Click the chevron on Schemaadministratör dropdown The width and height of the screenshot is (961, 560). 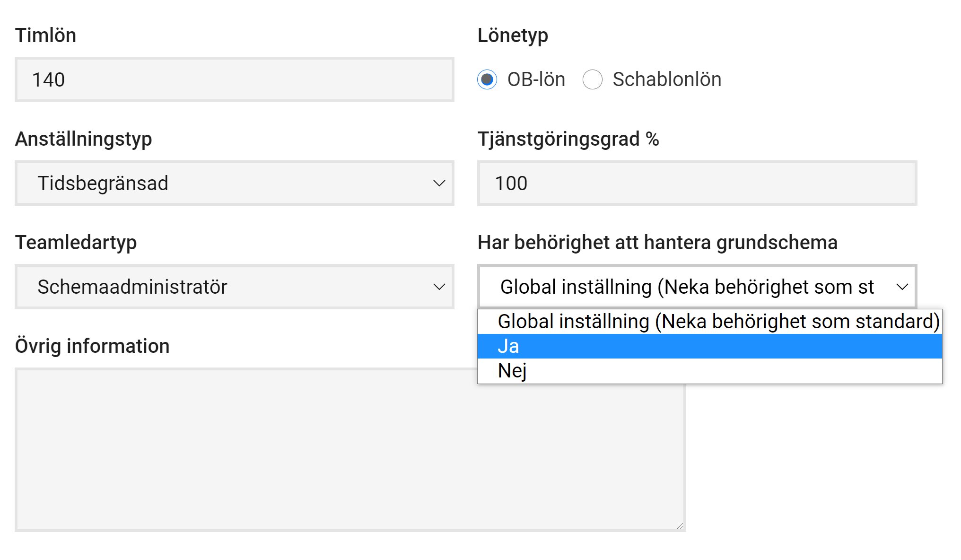[439, 287]
